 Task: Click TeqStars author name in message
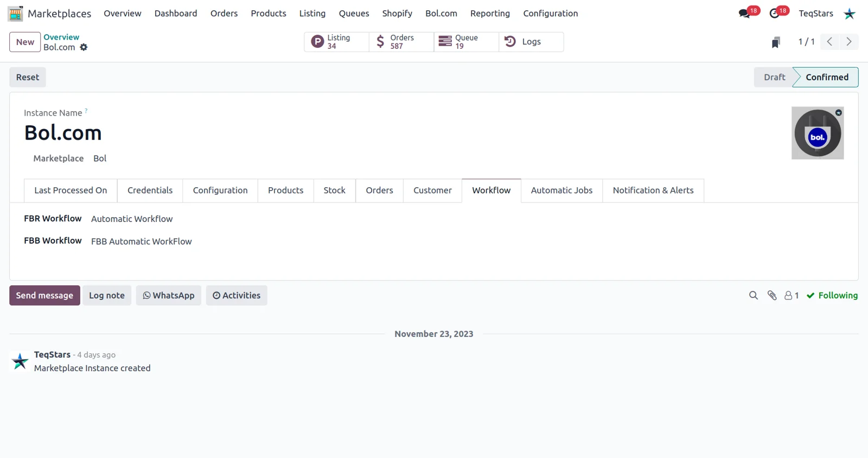(52, 355)
